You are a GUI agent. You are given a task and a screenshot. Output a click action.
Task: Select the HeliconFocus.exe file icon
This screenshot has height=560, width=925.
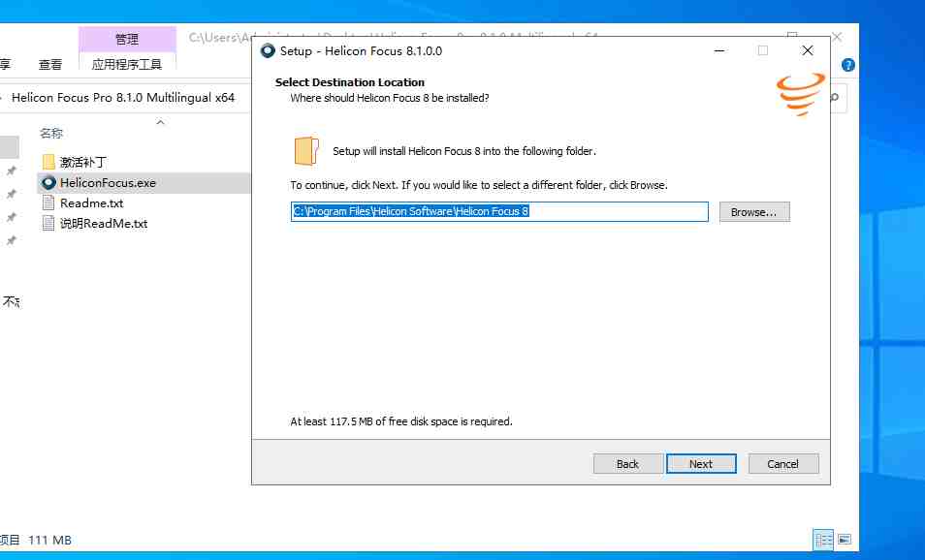pos(49,182)
